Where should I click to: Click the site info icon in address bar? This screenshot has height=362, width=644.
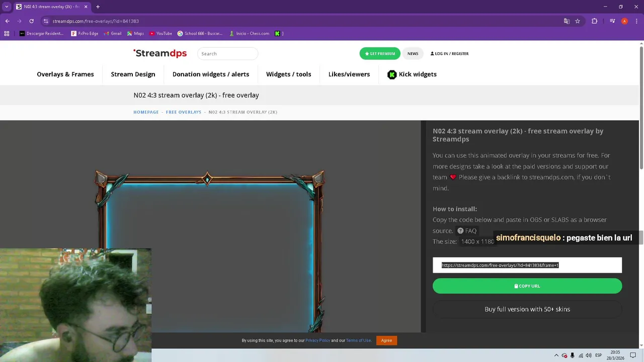[46, 21]
